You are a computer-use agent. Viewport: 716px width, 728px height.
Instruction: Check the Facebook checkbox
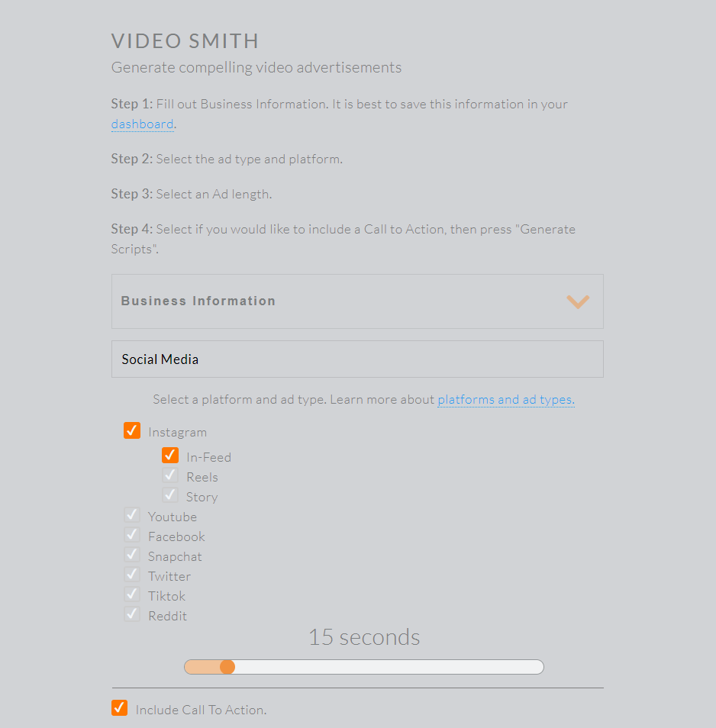(x=132, y=535)
